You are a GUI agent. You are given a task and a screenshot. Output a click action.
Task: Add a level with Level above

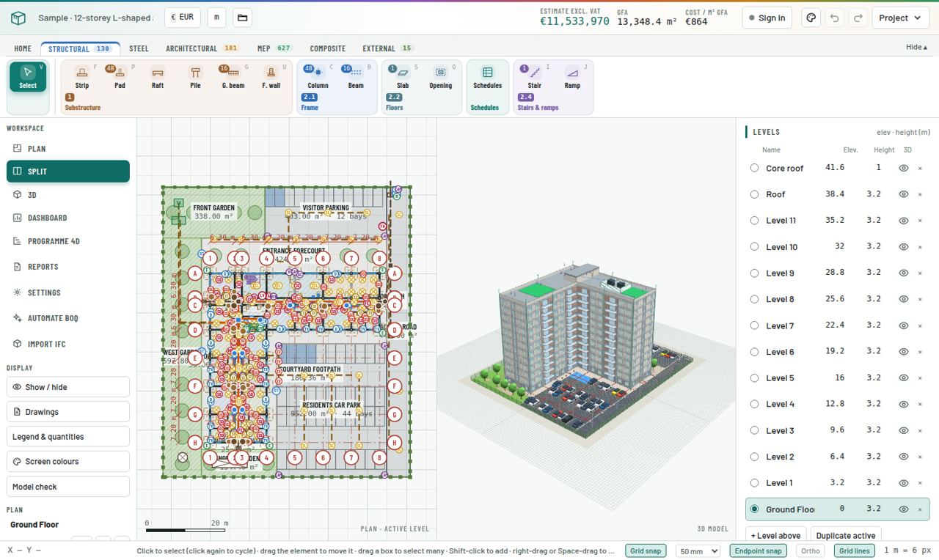[x=775, y=535]
